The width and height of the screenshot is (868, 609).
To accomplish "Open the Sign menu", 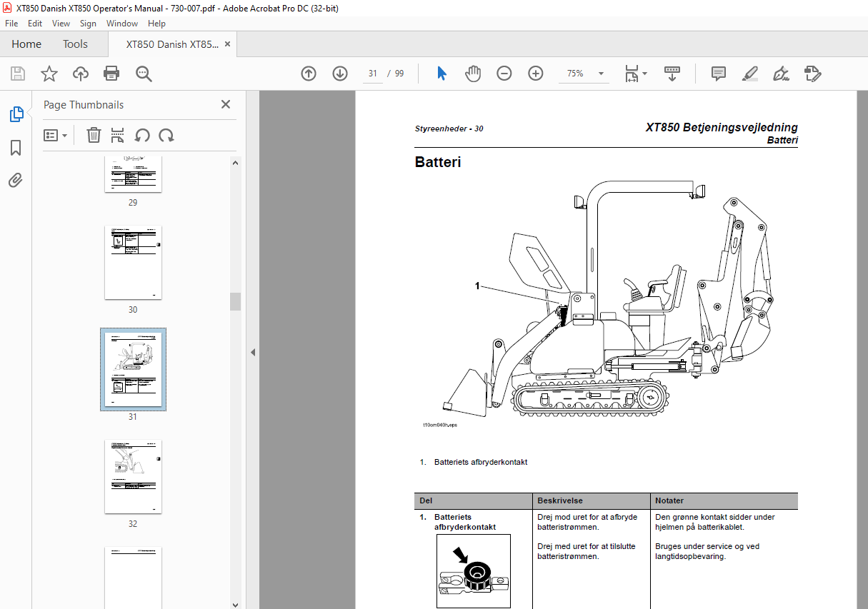I will point(88,24).
